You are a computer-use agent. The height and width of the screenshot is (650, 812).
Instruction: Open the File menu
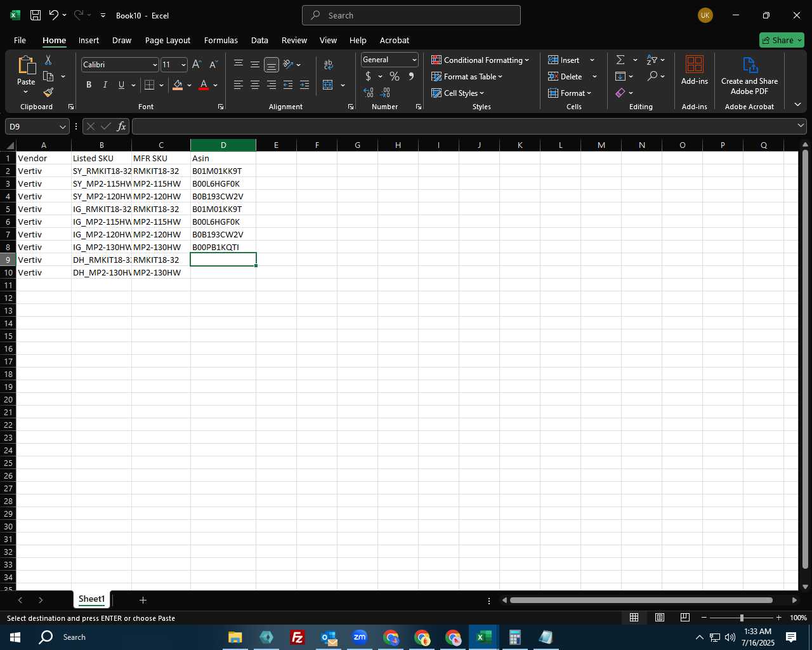click(x=20, y=40)
